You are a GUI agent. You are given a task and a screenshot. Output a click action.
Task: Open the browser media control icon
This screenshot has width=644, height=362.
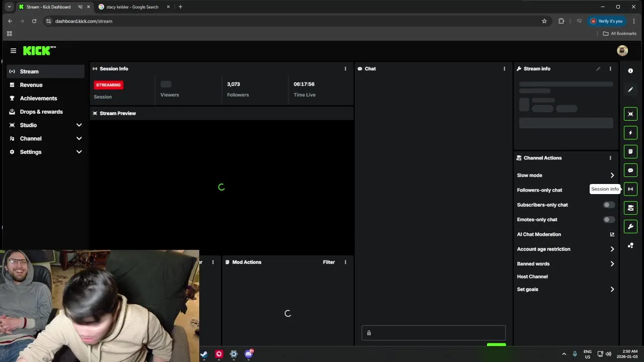tap(579, 21)
